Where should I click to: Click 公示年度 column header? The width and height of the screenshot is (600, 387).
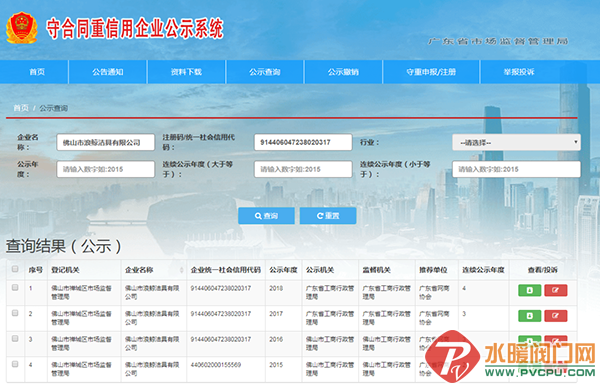coord(283,270)
